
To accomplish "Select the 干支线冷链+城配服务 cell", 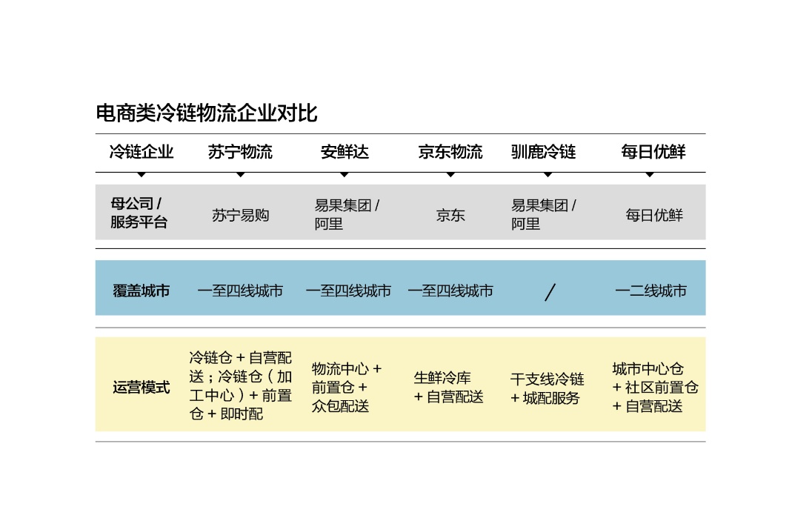I will tap(547, 388).
